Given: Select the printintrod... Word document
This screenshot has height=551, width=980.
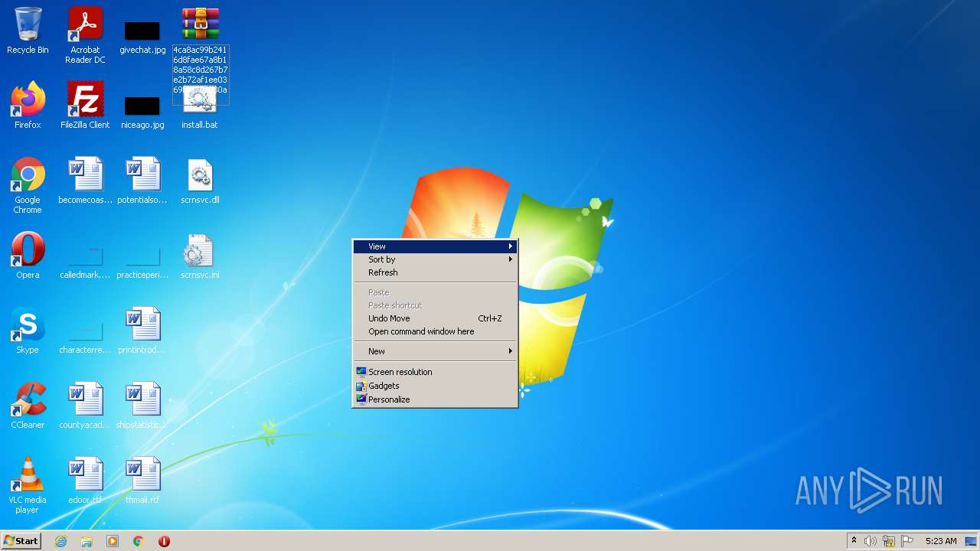Looking at the screenshot, I should [x=142, y=331].
